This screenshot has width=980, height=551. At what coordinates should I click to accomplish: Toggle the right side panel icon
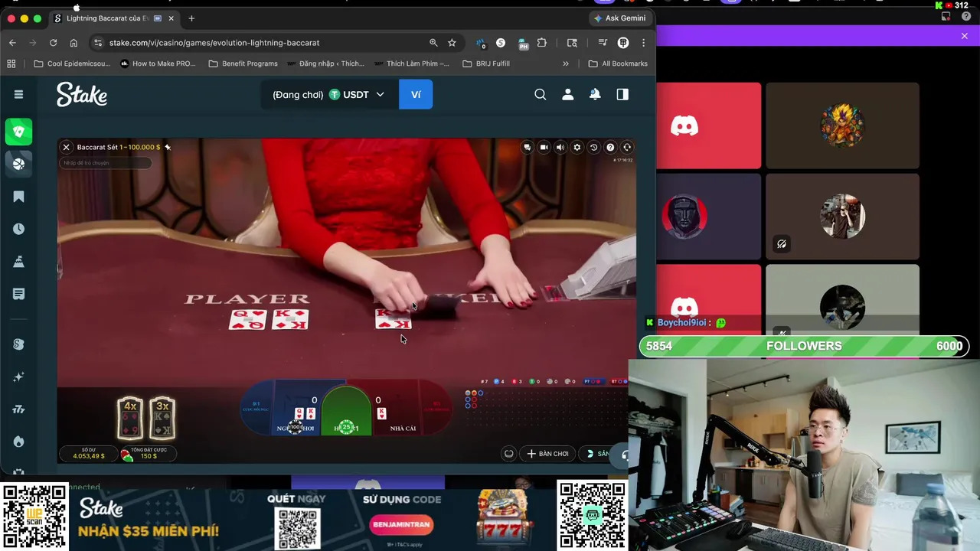622,94
